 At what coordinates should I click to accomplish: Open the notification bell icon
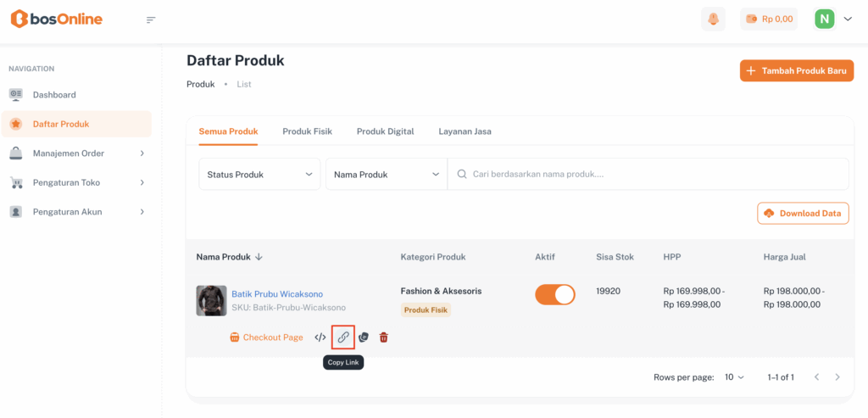pyautogui.click(x=714, y=19)
